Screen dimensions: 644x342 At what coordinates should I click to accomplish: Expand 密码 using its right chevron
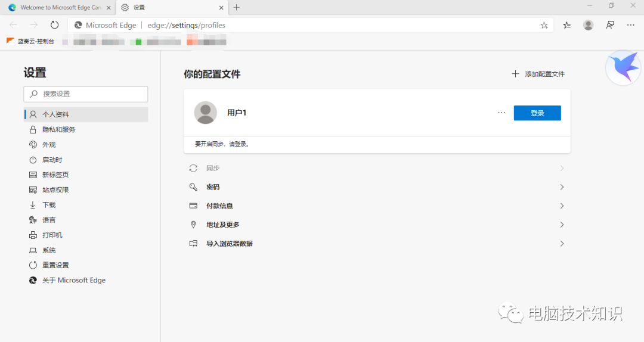point(562,187)
